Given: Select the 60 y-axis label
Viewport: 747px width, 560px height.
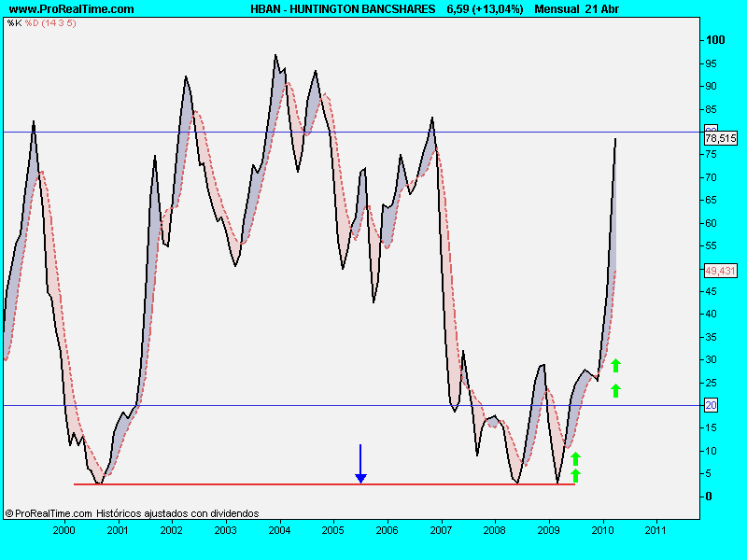Looking at the screenshot, I should point(711,223).
